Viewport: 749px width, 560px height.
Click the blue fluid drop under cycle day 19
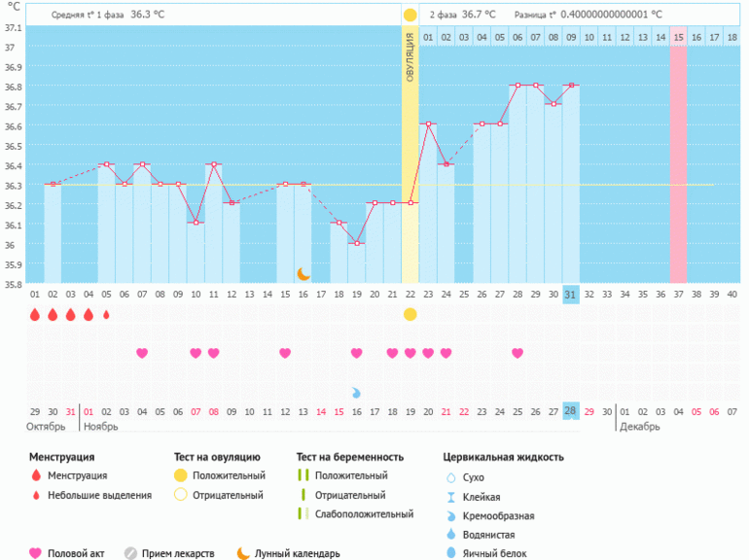pos(356,393)
